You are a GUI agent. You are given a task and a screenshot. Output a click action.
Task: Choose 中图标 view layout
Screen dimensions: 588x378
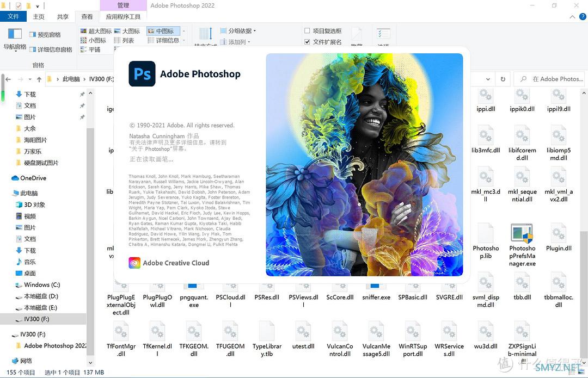[x=163, y=30]
